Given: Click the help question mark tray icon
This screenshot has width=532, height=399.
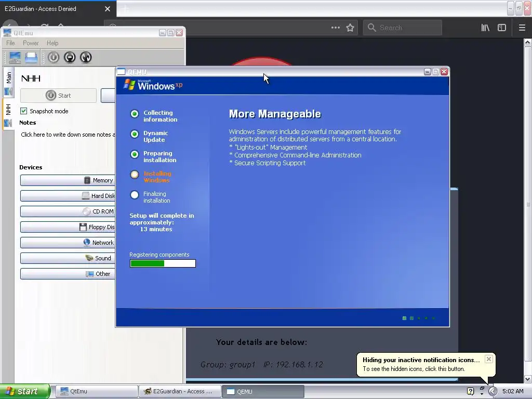Looking at the screenshot, I should tap(470, 391).
